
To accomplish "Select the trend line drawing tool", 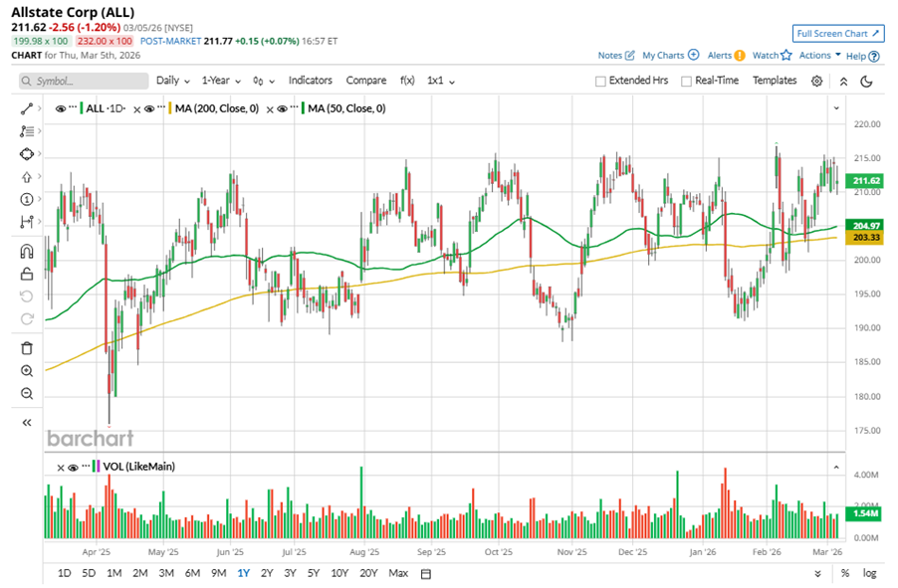I will pyautogui.click(x=26, y=108).
